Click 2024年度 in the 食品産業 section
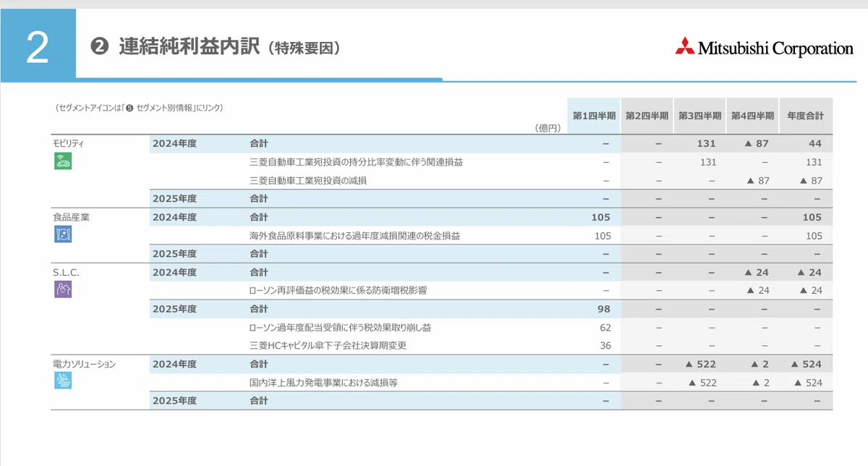 (174, 217)
